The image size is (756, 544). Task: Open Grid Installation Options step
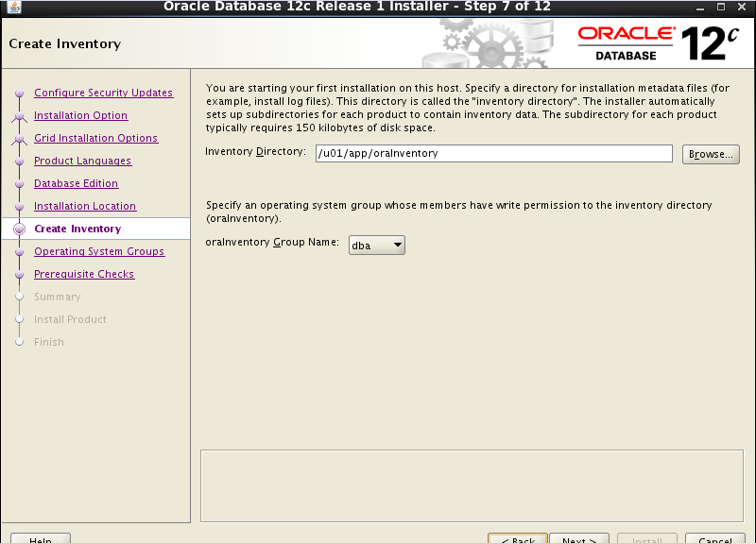[x=95, y=138]
